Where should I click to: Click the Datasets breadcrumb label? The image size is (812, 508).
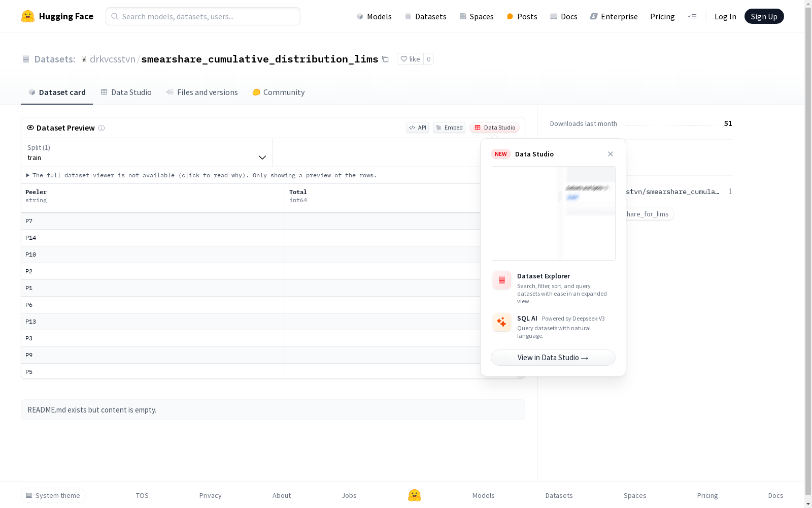(54, 59)
